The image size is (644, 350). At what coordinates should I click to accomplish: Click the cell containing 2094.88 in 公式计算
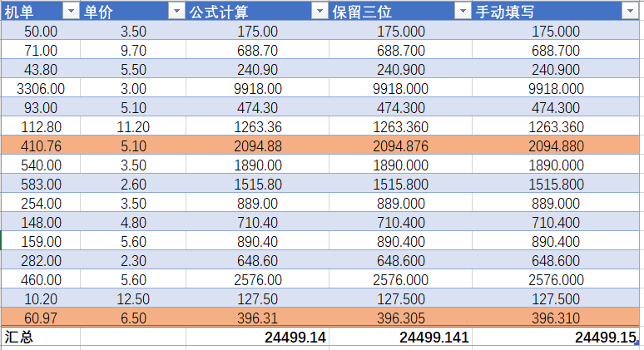tap(258, 146)
